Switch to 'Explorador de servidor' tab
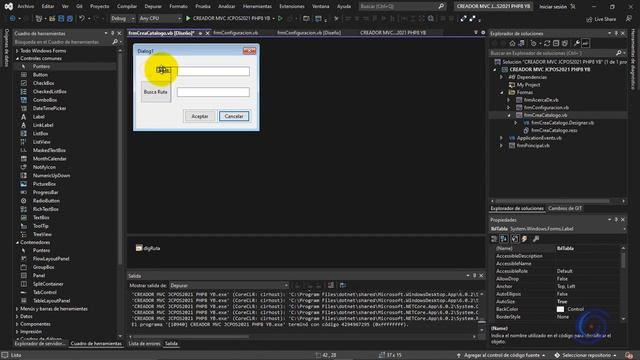The height and width of the screenshot is (360, 640). pyautogui.click(x=40, y=344)
